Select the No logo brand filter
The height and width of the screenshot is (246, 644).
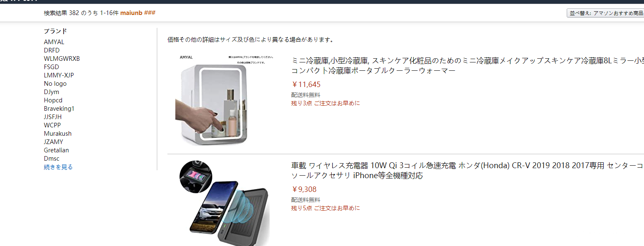[x=55, y=84]
